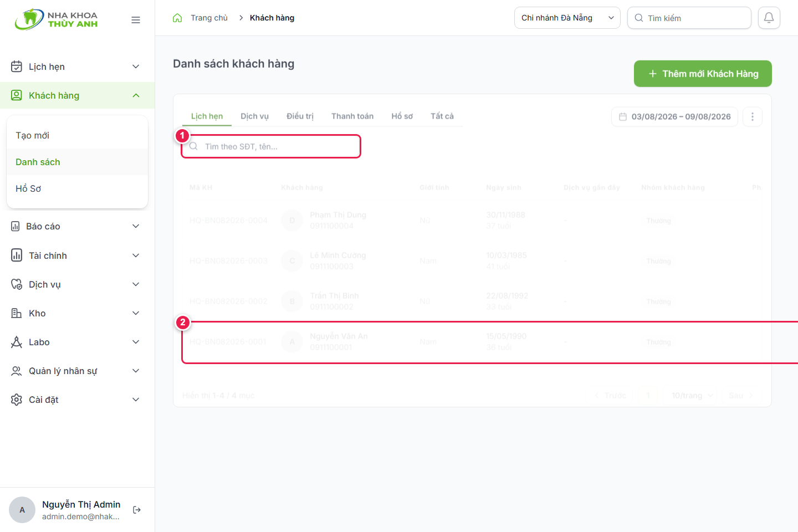Viewport: 798px width, 532px height.
Task: Click the Khách hàng sidebar icon
Action: coord(17,95)
